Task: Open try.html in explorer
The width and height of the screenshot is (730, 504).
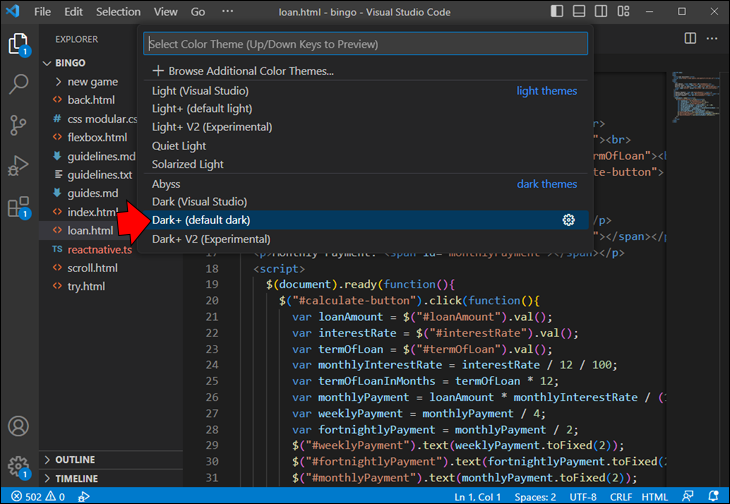Action: coord(88,286)
